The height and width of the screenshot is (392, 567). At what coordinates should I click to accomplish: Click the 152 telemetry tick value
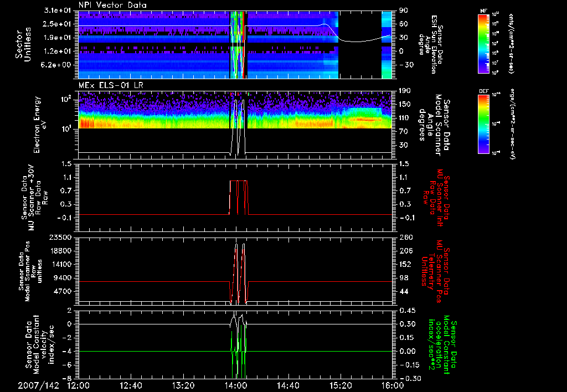405,264
